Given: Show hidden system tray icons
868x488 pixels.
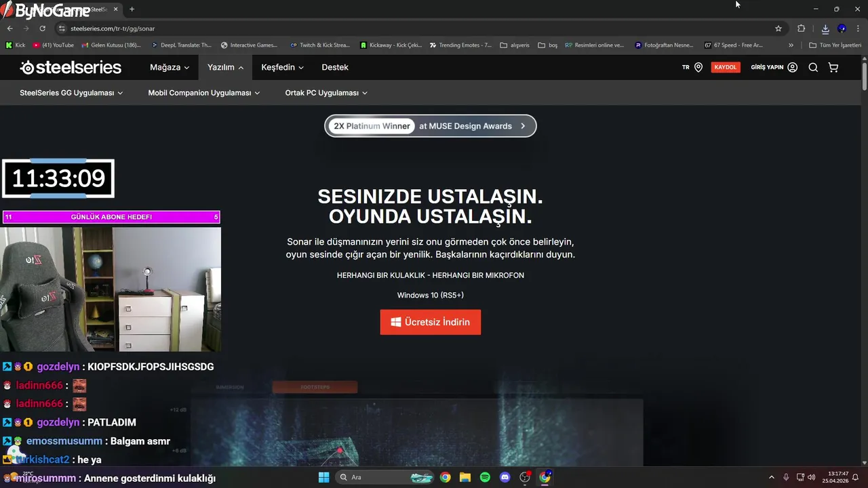Looking at the screenshot, I should tap(771, 477).
